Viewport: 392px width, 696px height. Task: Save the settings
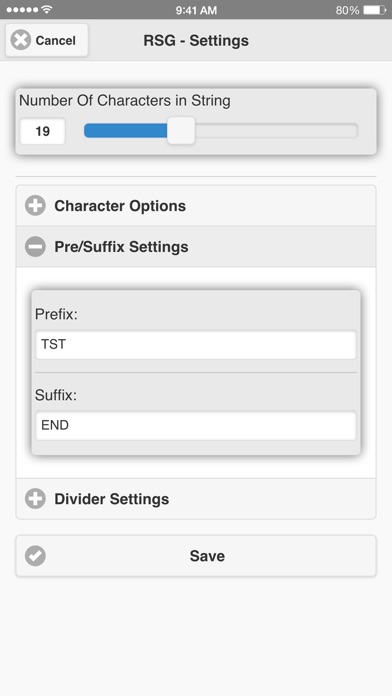(196, 556)
